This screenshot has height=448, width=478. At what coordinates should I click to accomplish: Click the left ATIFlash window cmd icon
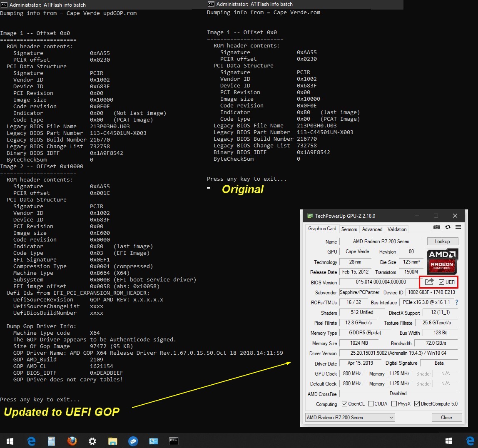coord(4,5)
